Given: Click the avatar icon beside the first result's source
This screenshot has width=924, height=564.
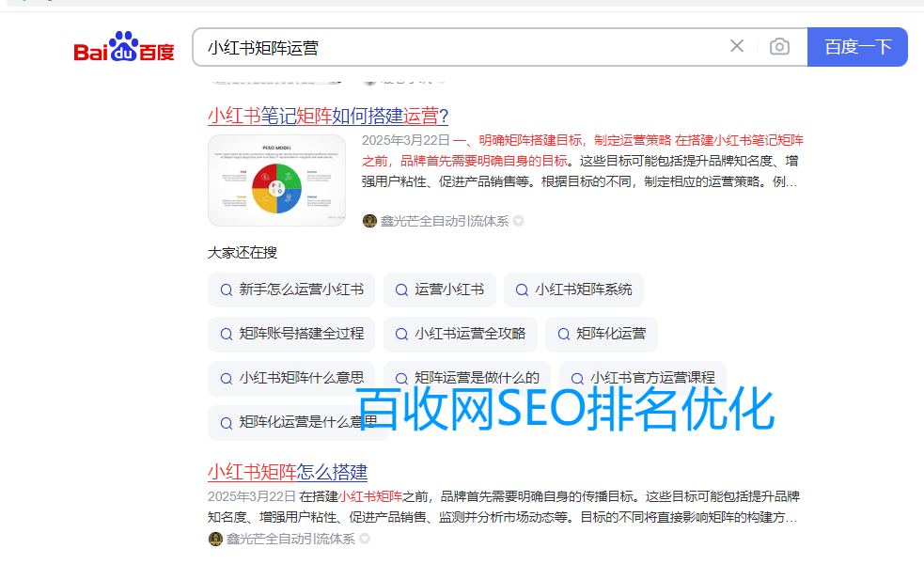Looking at the screenshot, I should (369, 221).
